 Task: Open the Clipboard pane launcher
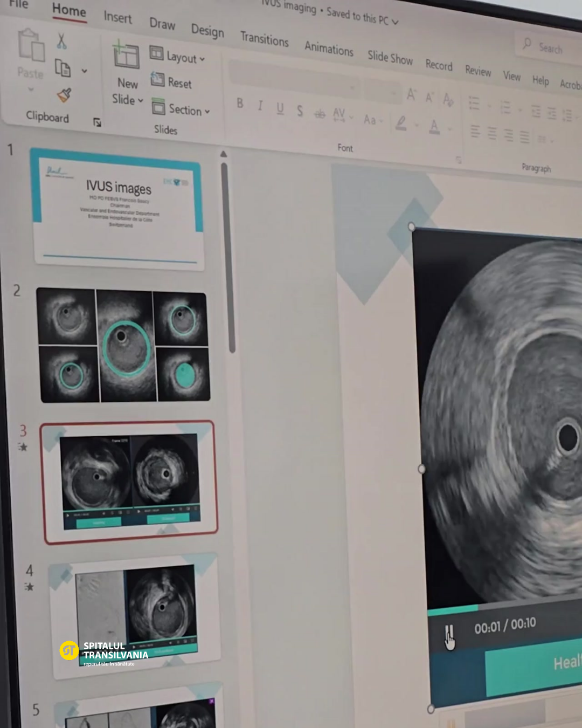[97, 123]
